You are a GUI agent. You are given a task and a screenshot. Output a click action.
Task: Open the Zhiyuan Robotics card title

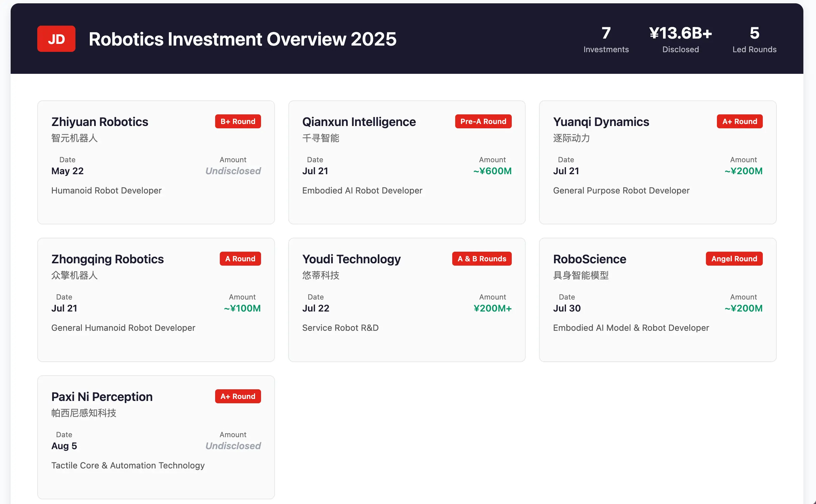click(x=100, y=122)
